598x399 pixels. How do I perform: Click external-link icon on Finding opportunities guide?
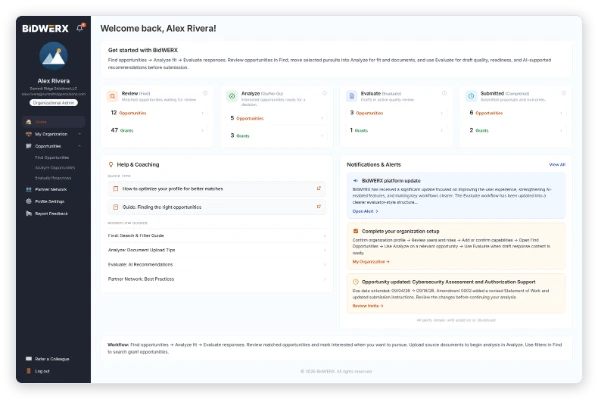(x=319, y=207)
